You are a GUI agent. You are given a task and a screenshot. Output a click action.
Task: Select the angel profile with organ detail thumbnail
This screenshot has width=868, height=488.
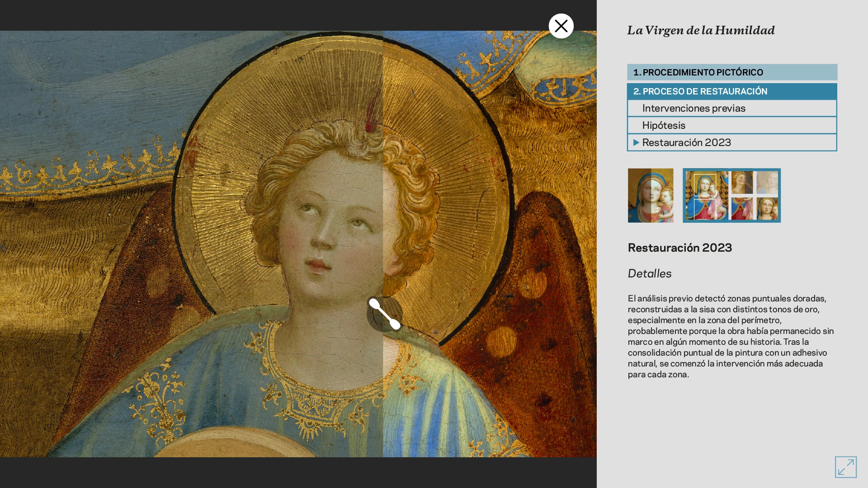pyautogui.click(x=742, y=182)
